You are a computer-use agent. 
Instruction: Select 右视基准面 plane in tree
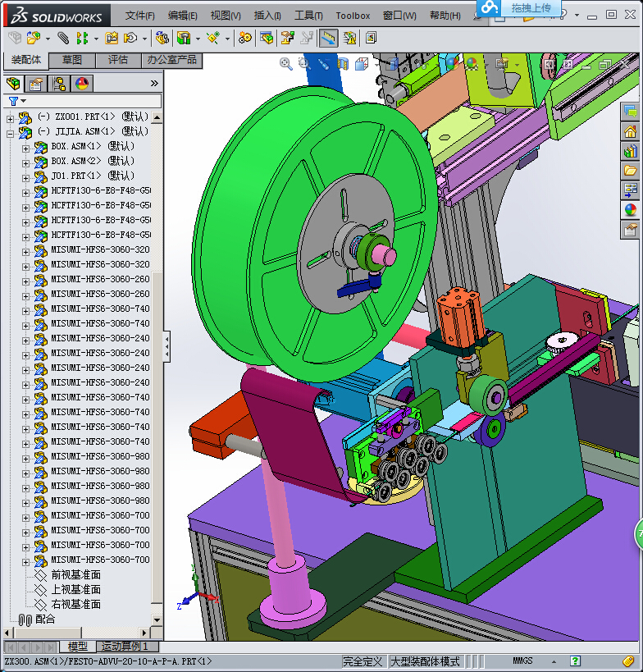[75, 604]
